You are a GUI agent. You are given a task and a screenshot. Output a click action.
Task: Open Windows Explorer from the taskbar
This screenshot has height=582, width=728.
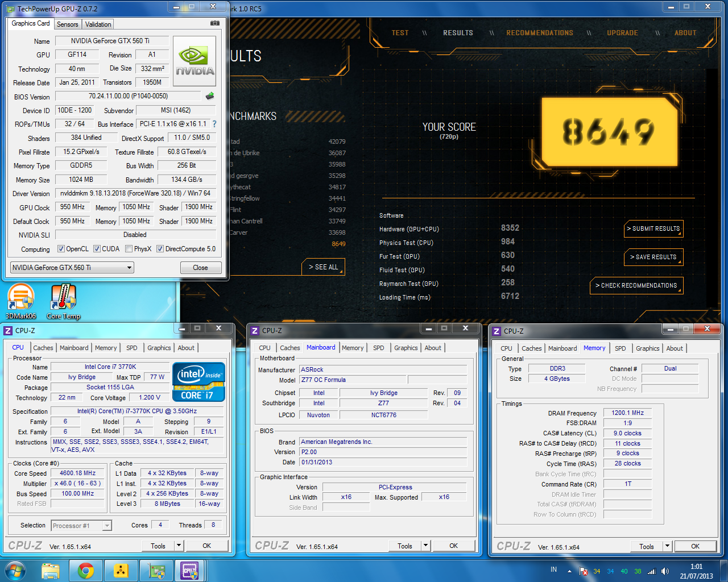pyautogui.click(x=51, y=571)
